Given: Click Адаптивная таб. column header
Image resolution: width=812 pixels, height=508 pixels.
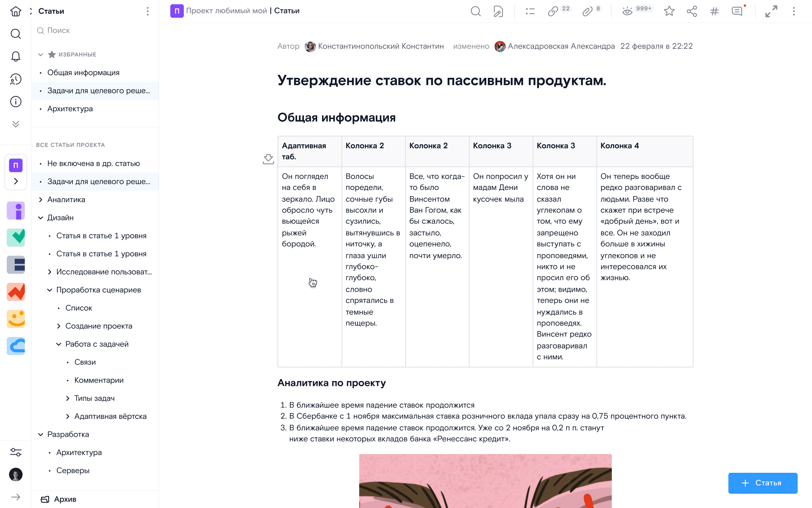Looking at the screenshot, I should click(x=310, y=151).
